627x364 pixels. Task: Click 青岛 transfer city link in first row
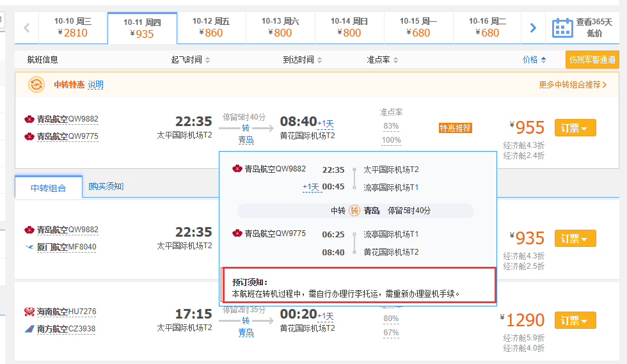tap(246, 140)
